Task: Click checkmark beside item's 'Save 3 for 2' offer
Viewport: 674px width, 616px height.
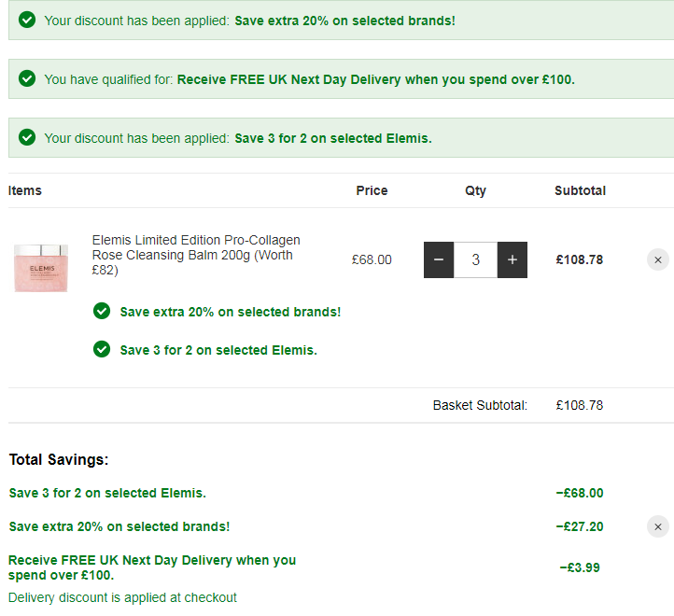Action: pyautogui.click(x=102, y=349)
